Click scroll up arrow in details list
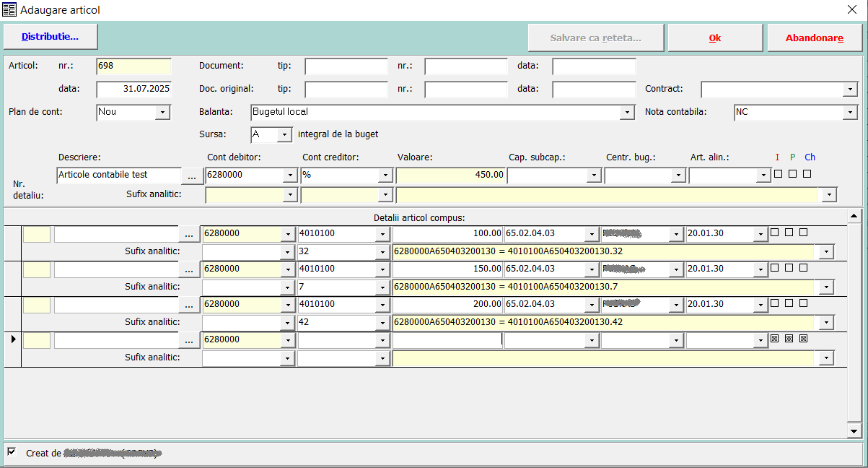The image size is (868, 468). pos(854,216)
